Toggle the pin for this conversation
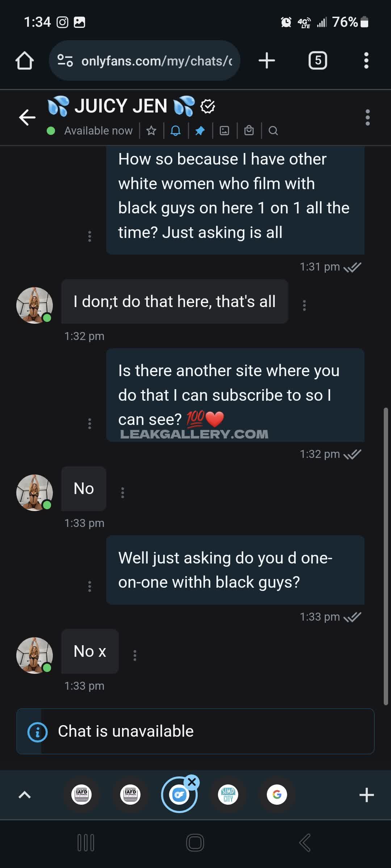 (200, 131)
